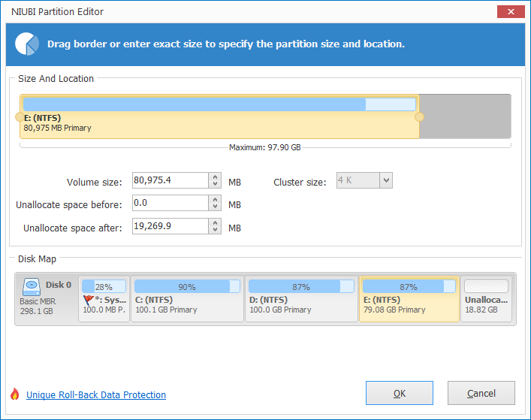
Task: Select the Unallocated 18.82 GB block
Action: (486, 299)
